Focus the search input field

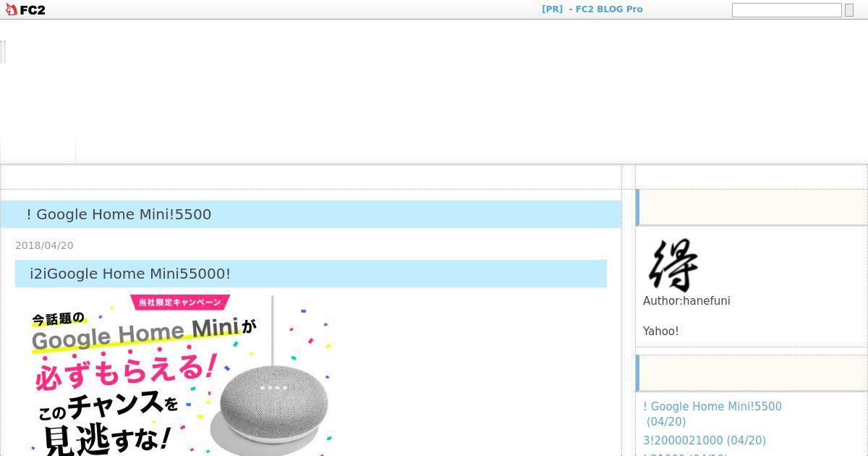[787, 10]
